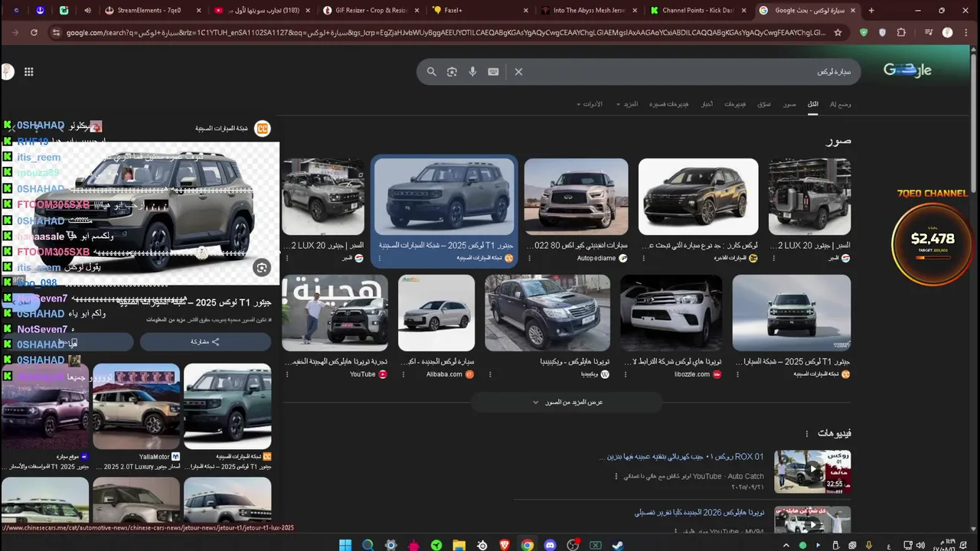Open browser extensions puzzle icon
The width and height of the screenshot is (980, 551).
tap(901, 33)
